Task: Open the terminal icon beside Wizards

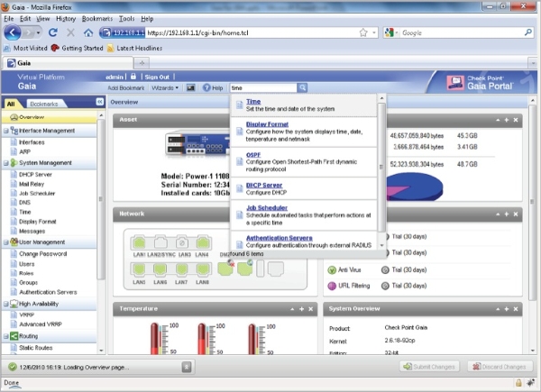Action: [190, 88]
